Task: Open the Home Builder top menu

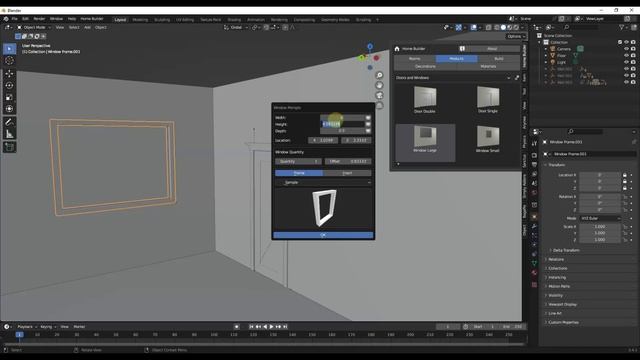Action: pos(92,19)
